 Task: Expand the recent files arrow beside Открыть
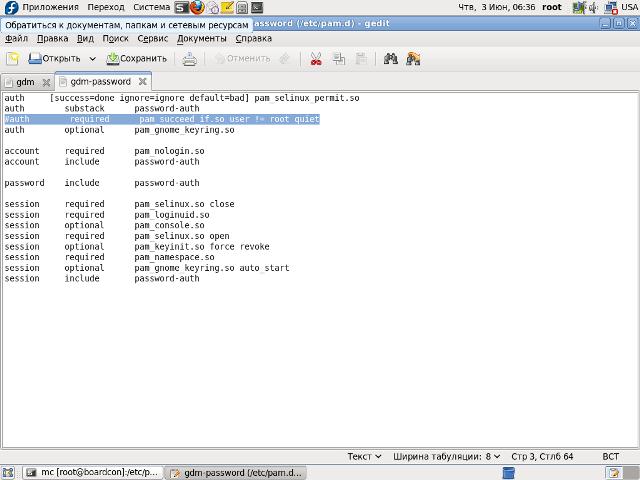[x=91, y=59]
